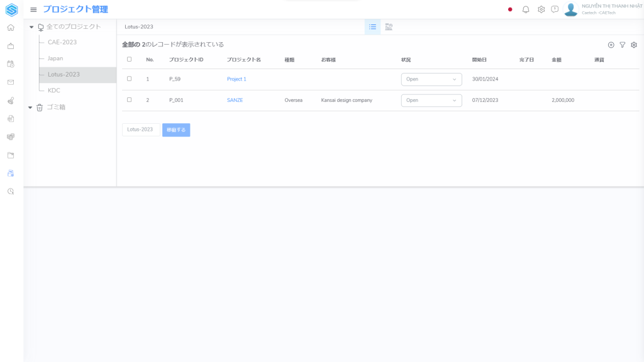This screenshot has width=644, height=362.
Task: Tick the checkbox for row P_59
Action: (x=130, y=79)
